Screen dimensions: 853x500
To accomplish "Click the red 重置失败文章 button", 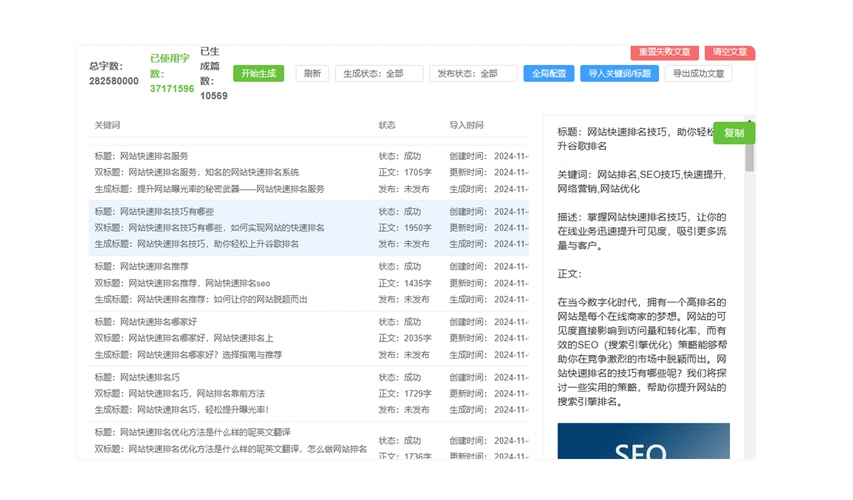I will [x=664, y=52].
